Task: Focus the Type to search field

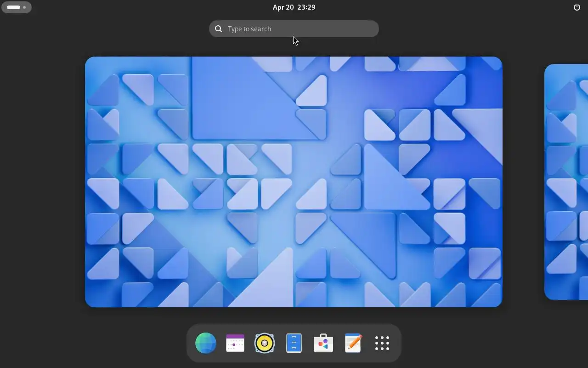Action: (x=294, y=29)
